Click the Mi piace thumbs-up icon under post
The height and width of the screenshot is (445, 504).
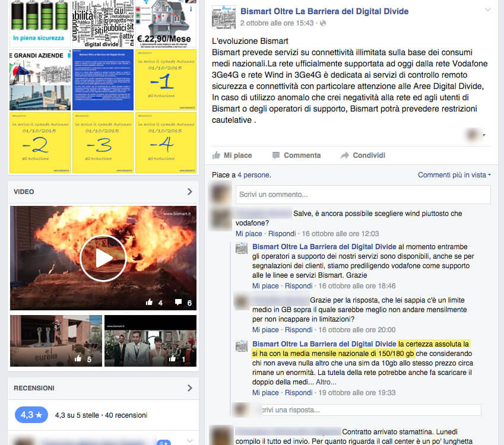[x=216, y=155]
